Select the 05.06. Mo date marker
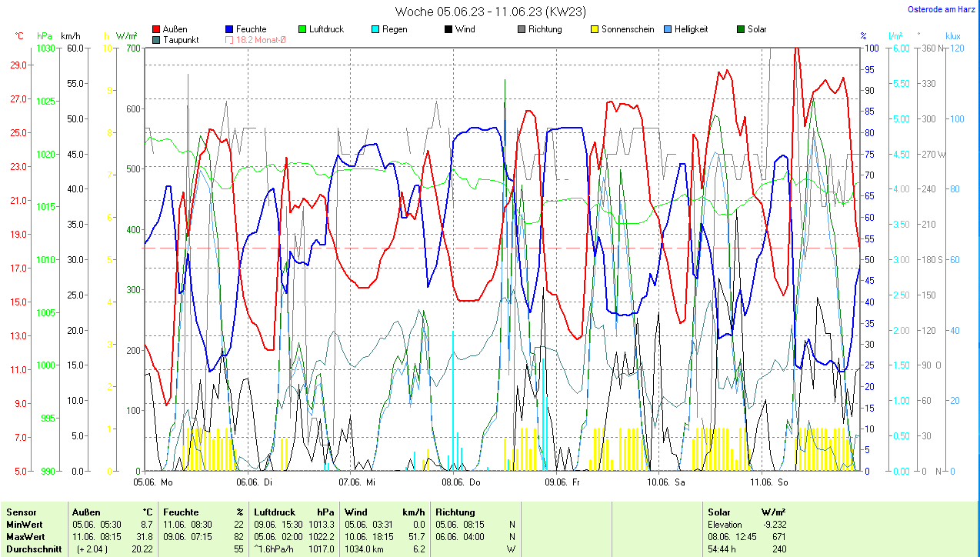 [153, 482]
